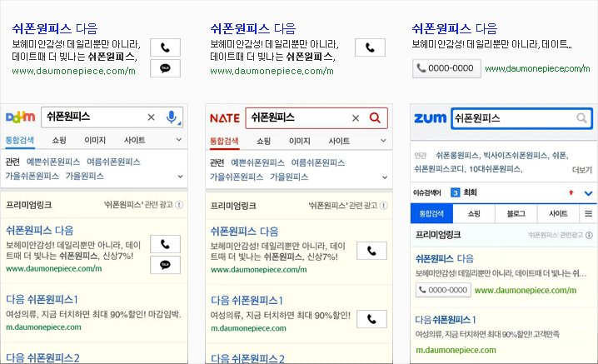
Task: Open the 쉬폰원피스 다음 ad title in zum results
Action: pyautogui.click(x=444, y=259)
